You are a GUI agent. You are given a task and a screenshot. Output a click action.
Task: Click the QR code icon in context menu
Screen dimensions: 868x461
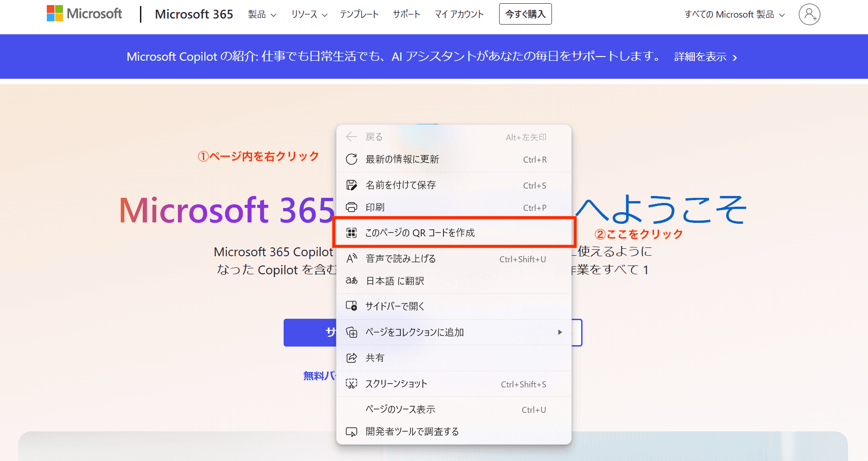point(352,233)
